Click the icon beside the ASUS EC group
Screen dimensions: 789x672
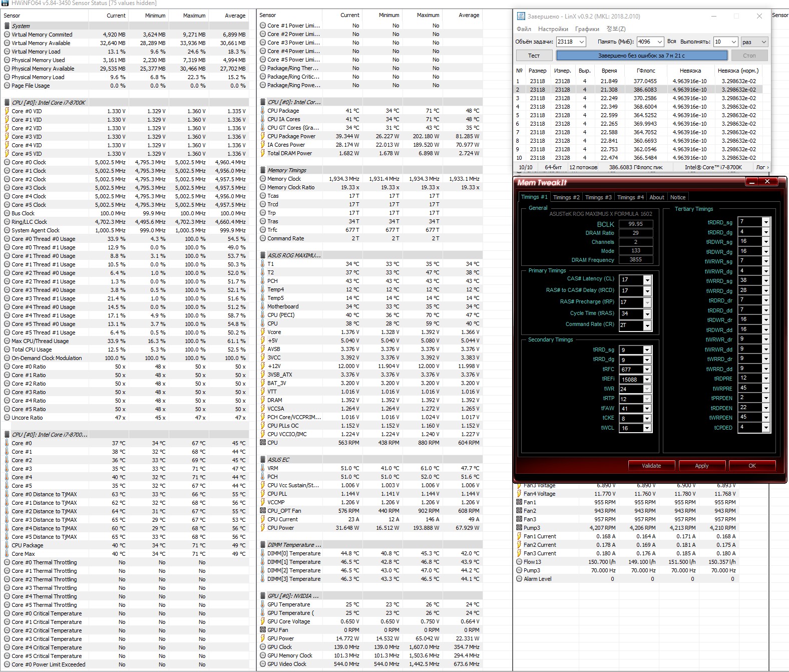263,459
